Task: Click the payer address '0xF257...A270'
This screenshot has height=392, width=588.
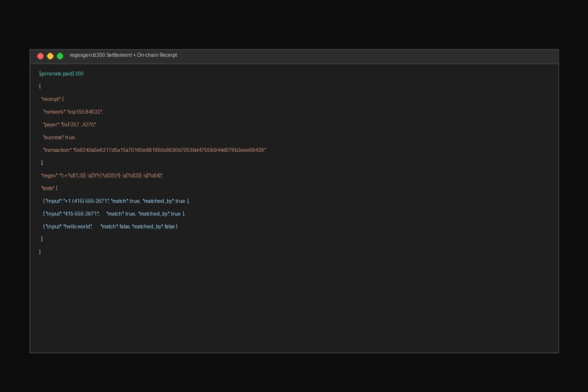Action: [79, 125]
